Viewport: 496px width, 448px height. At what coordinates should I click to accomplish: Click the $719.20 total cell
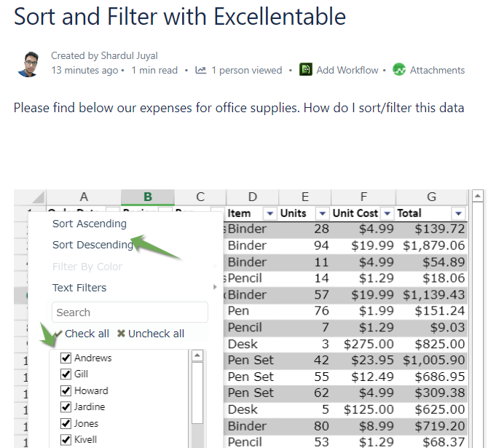click(431, 426)
